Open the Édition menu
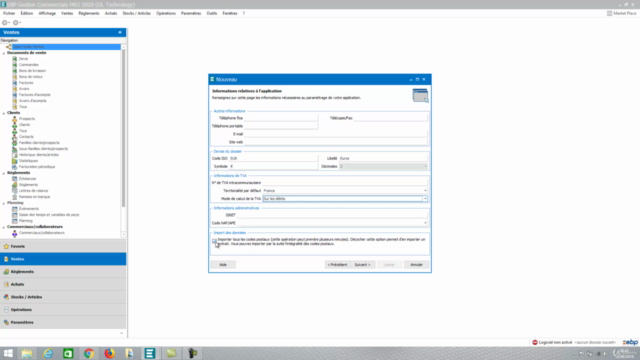Screen dimensions: 640x360 click(27, 13)
